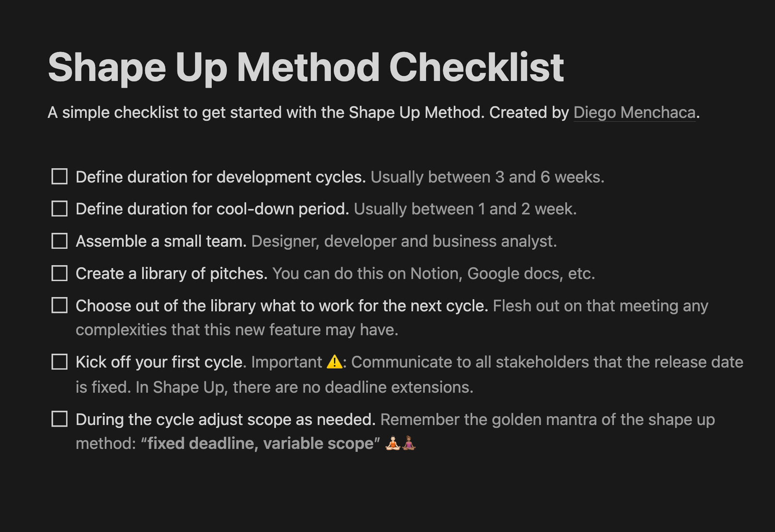The image size is (775, 532).
Task: Open the Diego Menchaca link
Action: [635, 112]
